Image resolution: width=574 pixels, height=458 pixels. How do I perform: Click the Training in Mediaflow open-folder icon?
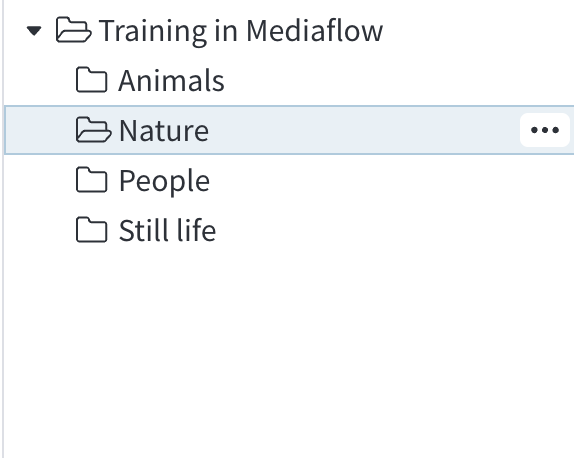73,30
